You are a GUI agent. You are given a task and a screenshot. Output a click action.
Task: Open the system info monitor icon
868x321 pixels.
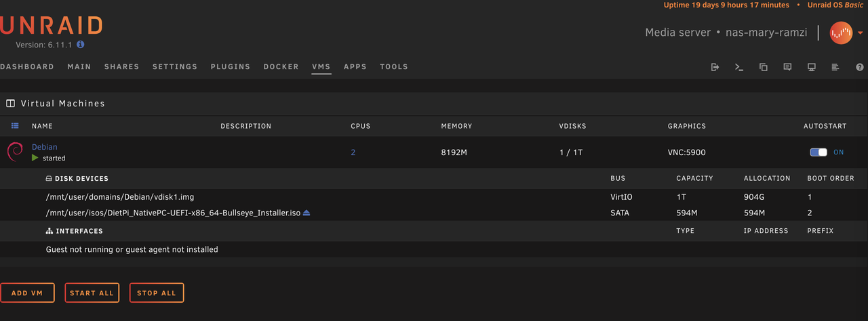click(x=811, y=67)
